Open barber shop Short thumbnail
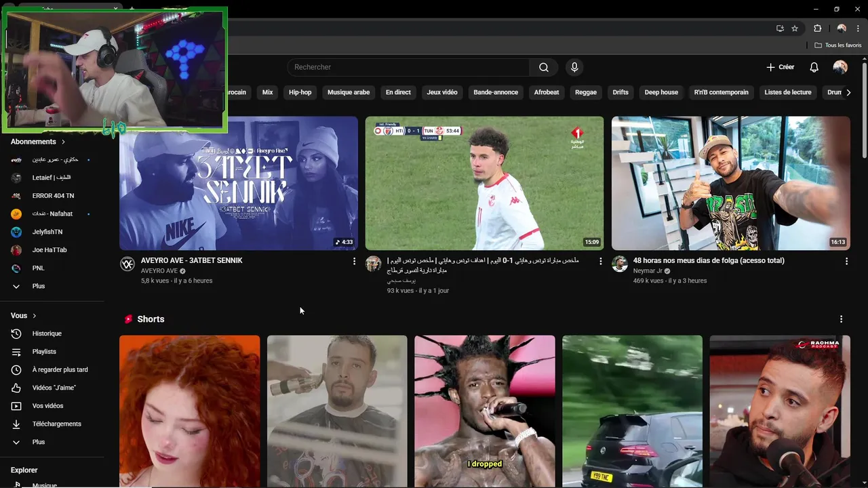This screenshot has width=868, height=488. pos(337,411)
